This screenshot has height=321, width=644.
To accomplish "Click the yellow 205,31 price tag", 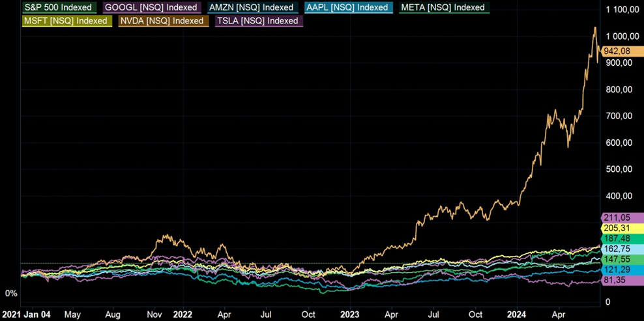I will (x=620, y=228).
